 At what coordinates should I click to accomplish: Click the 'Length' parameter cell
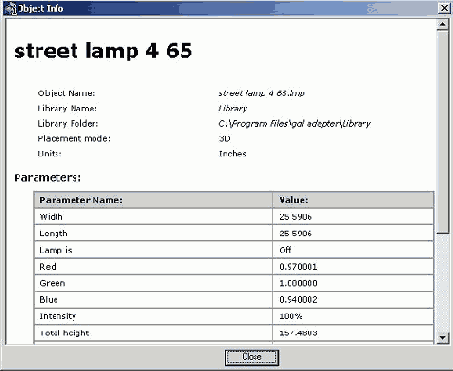(x=153, y=233)
